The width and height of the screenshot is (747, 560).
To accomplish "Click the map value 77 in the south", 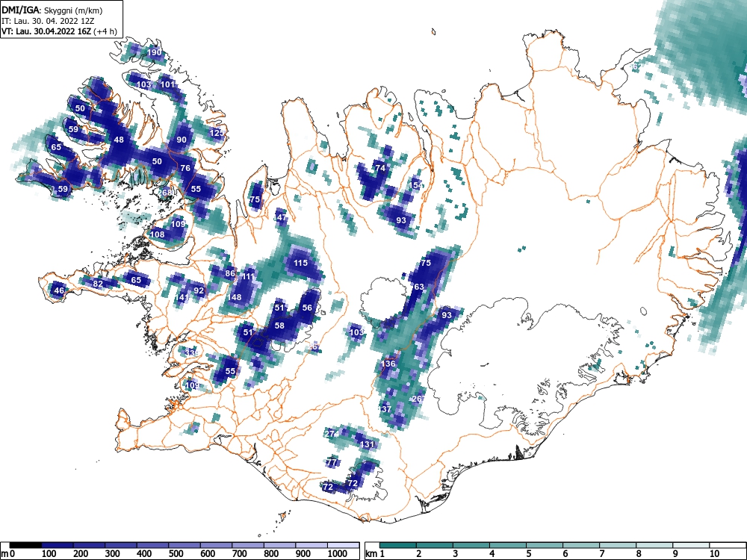I will [332, 462].
